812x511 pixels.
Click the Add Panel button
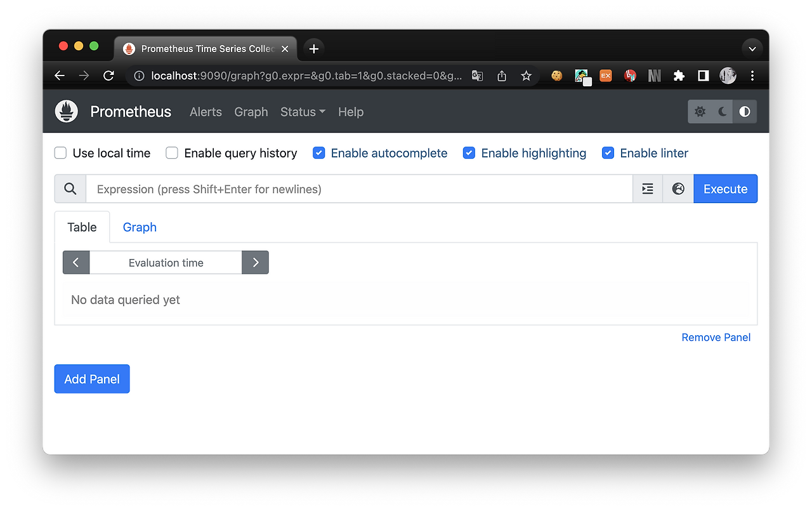click(91, 378)
